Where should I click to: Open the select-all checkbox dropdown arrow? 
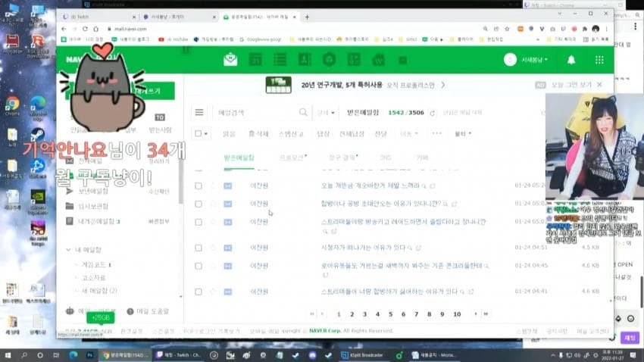pos(206,134)
